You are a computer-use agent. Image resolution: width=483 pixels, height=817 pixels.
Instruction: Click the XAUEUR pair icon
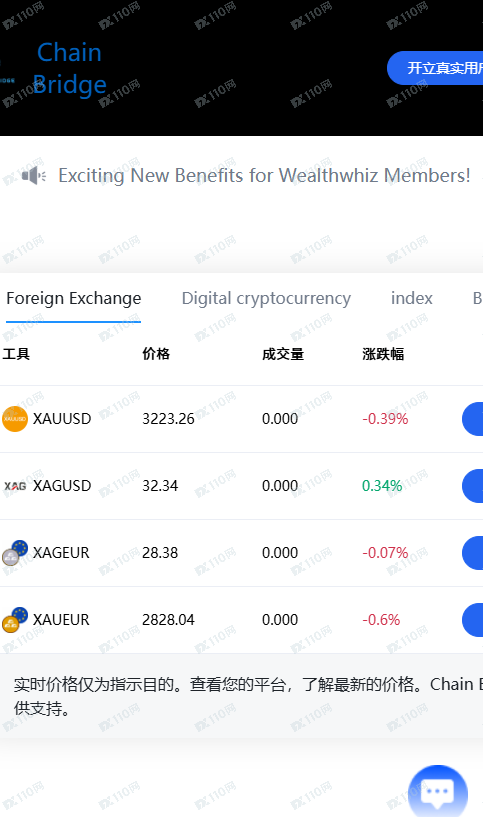[15, 620]
